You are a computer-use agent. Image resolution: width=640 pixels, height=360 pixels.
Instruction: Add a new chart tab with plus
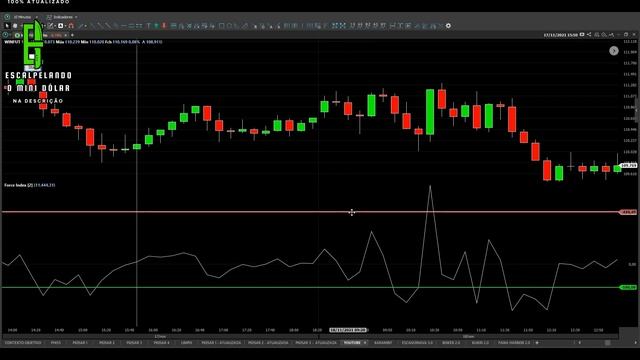pyautogui.click(x=72, y=35)
